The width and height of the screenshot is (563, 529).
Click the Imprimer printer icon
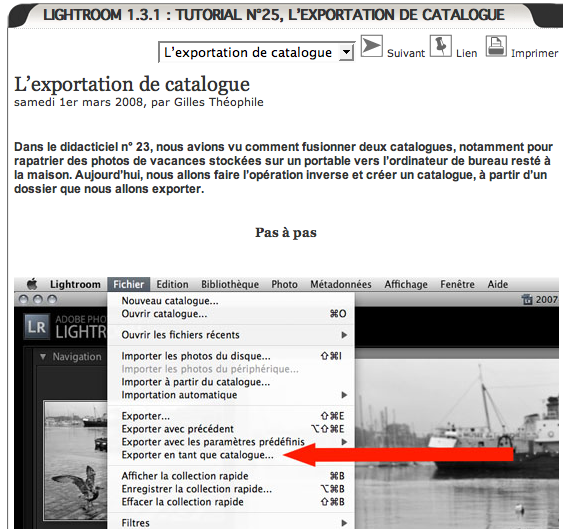(x=496, y=46)
